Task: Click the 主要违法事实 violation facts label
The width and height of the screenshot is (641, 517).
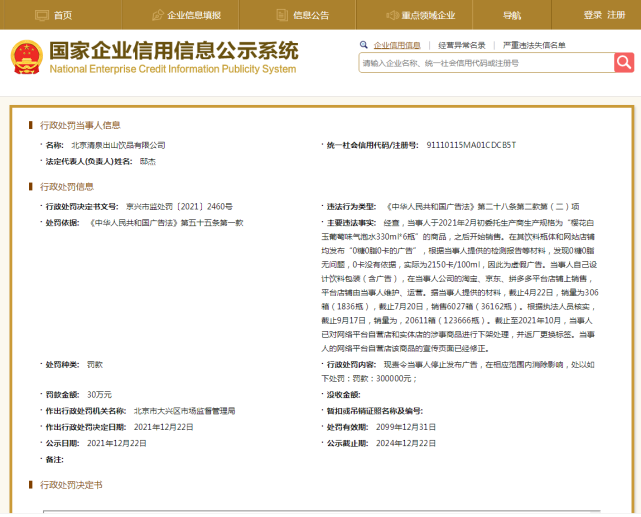Action: [351, 223]
